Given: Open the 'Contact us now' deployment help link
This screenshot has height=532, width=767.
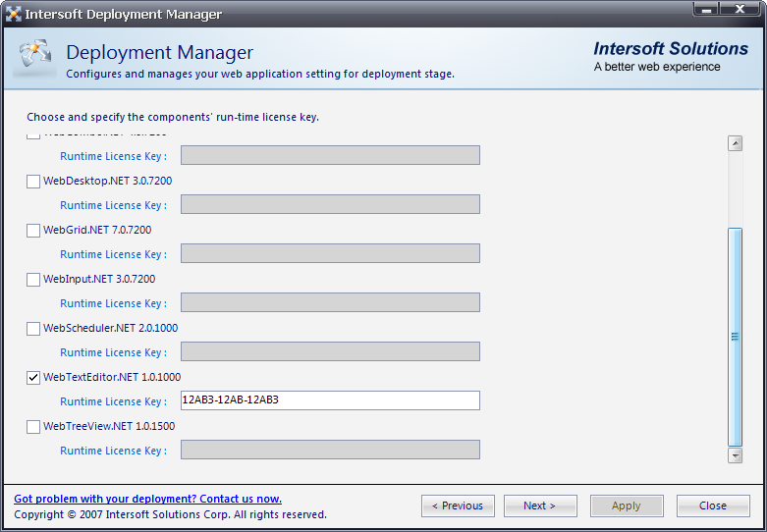Looking at the screenshot, I should [147, 499].
